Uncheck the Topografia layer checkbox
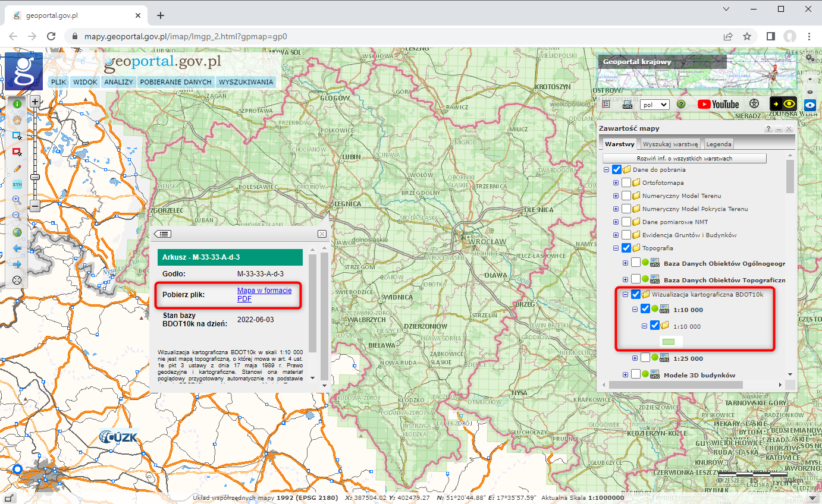The height and width of the screenshot is (504, 822). click(626, 248)
